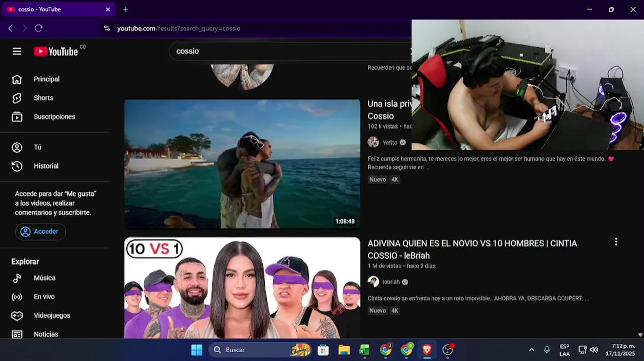Click the microphone tray icon
This screenshot has height=361, width=644.
click(x=547, y=350)
